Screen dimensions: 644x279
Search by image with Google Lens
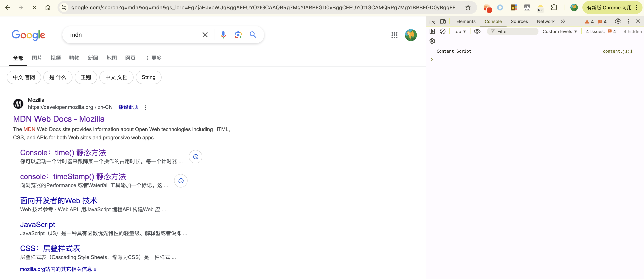pyautogui.click(x=238, y=35)
